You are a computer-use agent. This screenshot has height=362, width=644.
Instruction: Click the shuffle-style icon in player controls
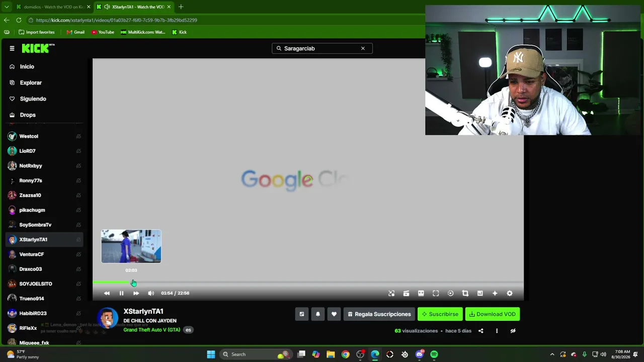(391, 293)
